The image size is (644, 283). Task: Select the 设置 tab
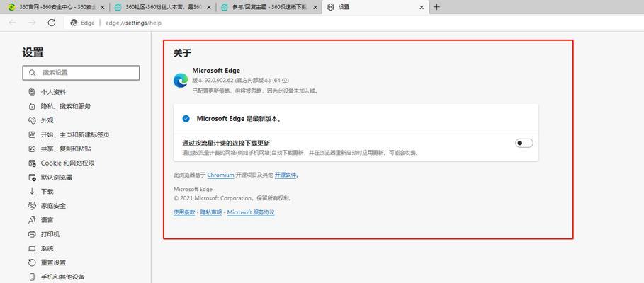point(375,7)
